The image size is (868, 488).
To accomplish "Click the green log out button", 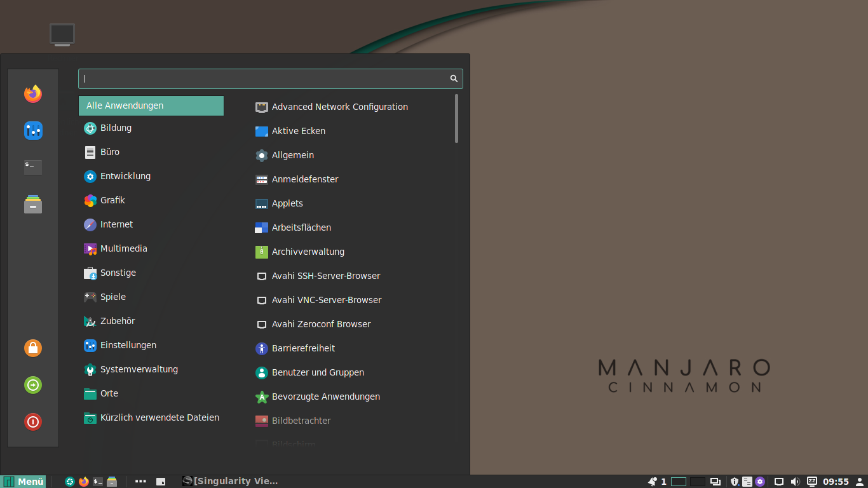I will (x=33, y=384).
